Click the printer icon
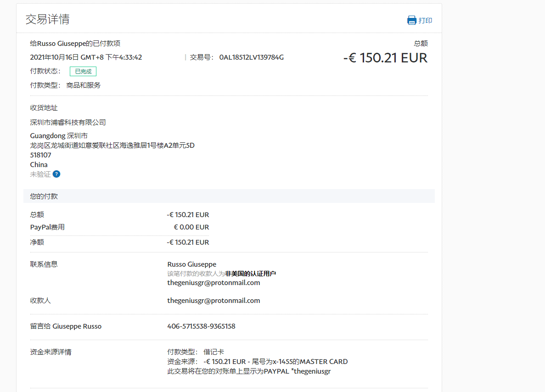This screenshot has height=392, width=545. pos(411,20)
